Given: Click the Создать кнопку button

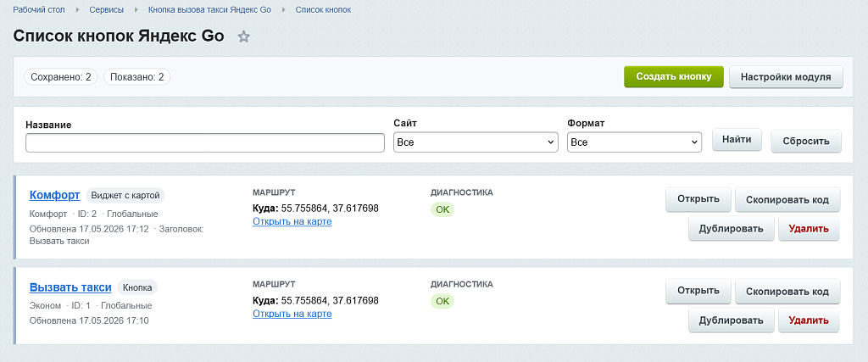Looking at the screenshot, I should [x=674, y=77].
